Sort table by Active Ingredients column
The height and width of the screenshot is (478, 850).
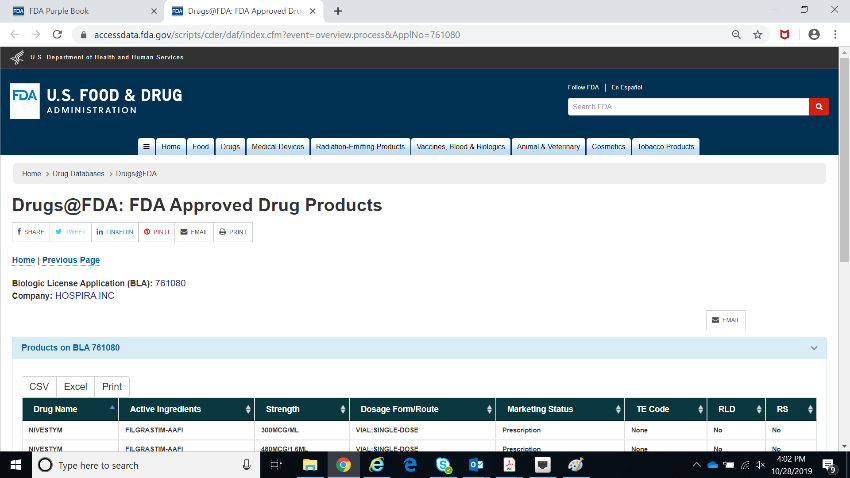186,409
